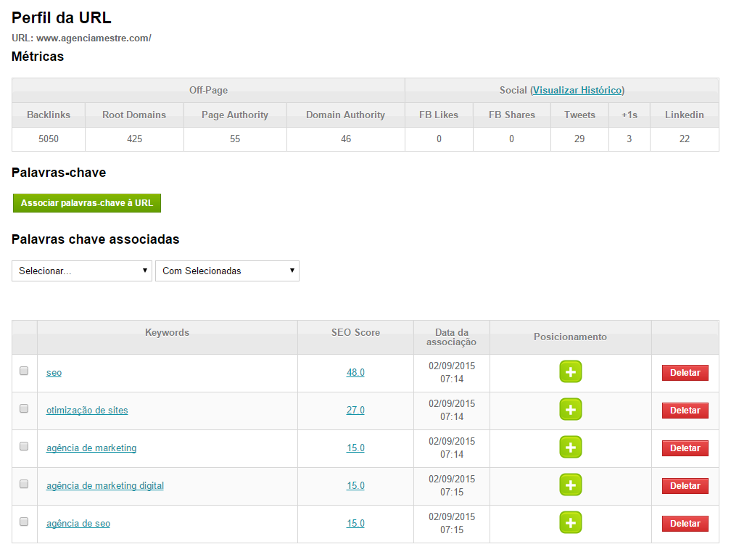
Task: Click the Visualizar Histórico link
Action: [x=577, y=90]
